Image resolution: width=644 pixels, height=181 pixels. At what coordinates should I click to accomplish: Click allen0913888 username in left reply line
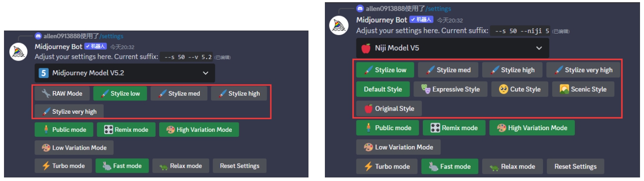point(62,36)
